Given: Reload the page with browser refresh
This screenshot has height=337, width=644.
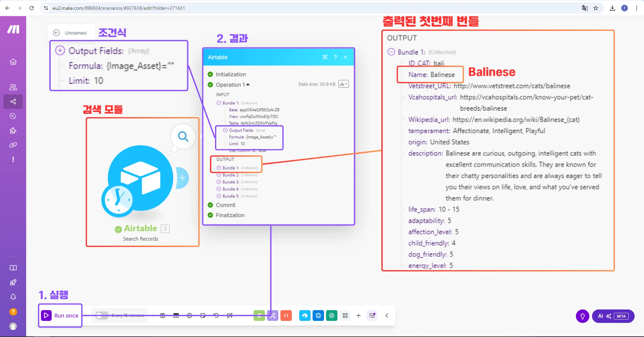Looking at the screenshot, I should (x=32, y=8).
